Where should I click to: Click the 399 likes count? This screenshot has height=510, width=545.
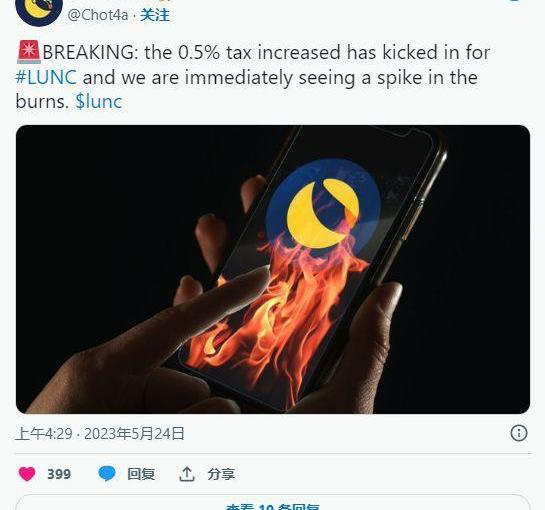tap(59, 474)
